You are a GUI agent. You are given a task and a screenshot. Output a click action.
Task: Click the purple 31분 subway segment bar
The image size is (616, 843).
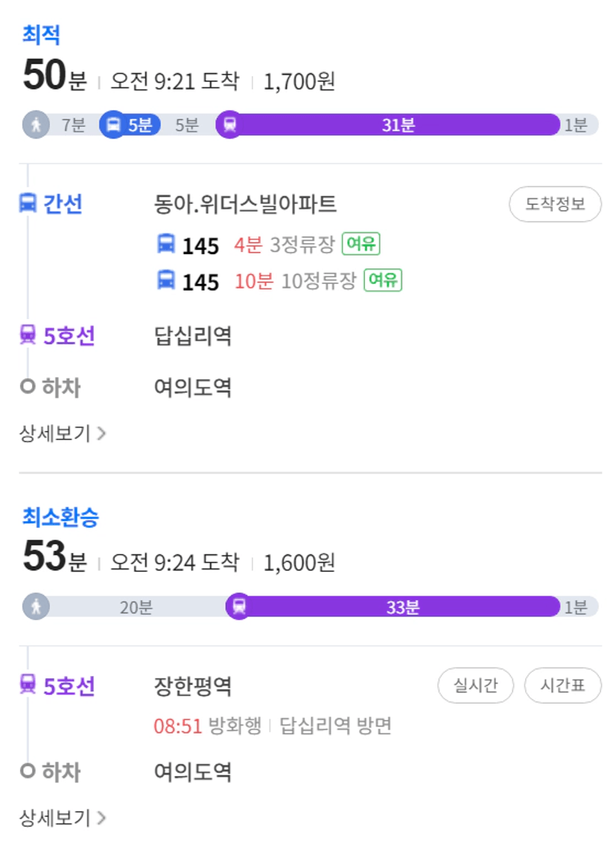388,124
